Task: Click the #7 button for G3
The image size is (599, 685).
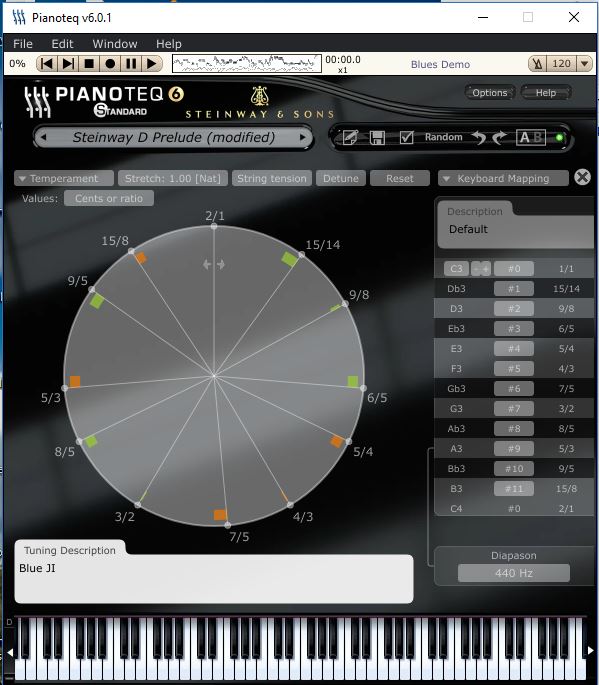Action: coord(514,409)
